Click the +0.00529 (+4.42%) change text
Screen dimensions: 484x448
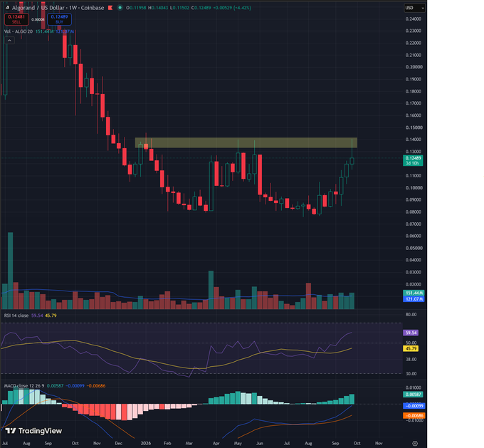coord(232,8)
